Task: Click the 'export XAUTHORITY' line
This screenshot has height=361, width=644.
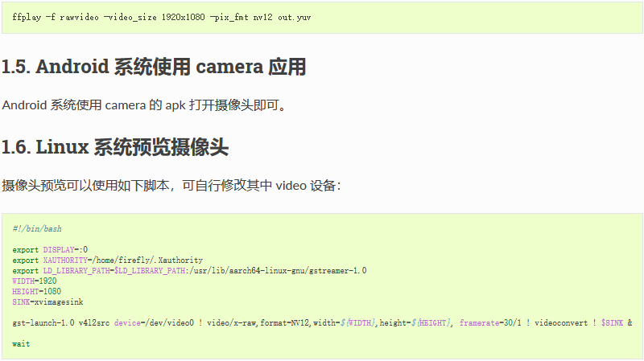Action: coord(107,260)
